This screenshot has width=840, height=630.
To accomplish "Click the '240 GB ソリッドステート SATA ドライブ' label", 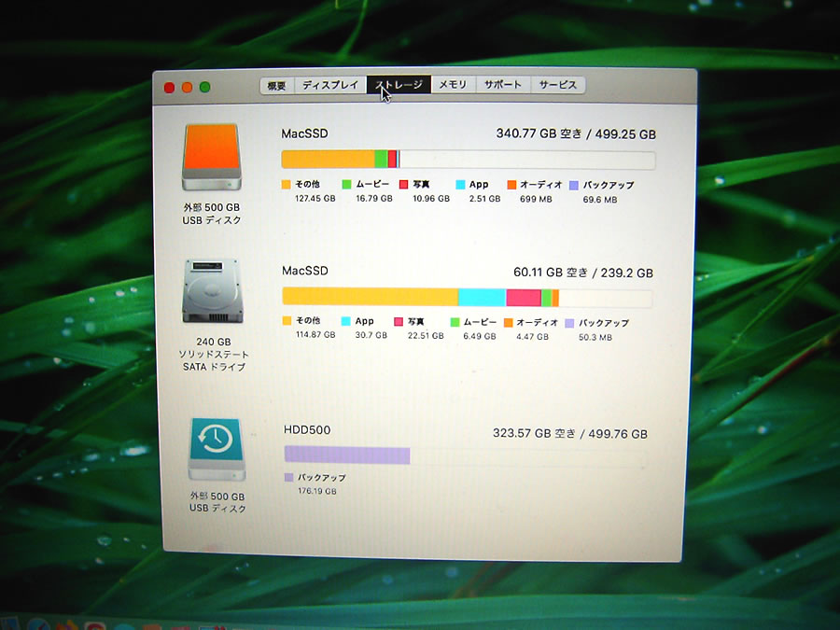I will [x=214, y=354].
